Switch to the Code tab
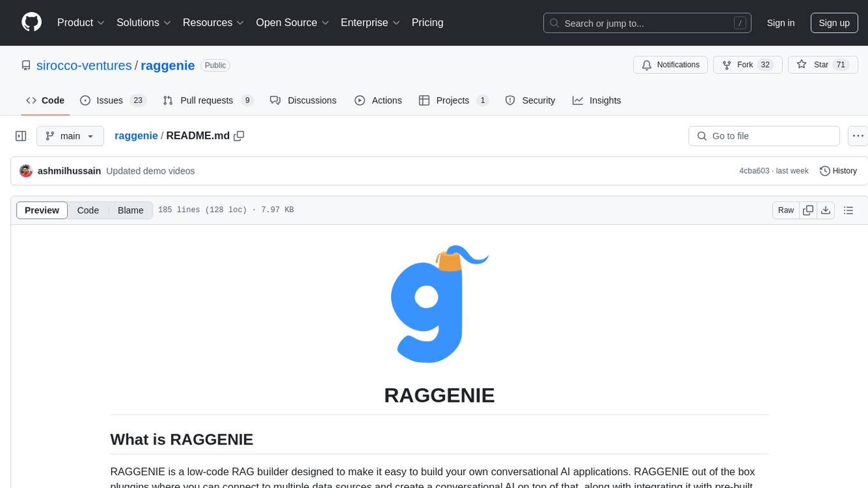The height and width of the screenshot is (488, 868). click(x=45, y=100)
